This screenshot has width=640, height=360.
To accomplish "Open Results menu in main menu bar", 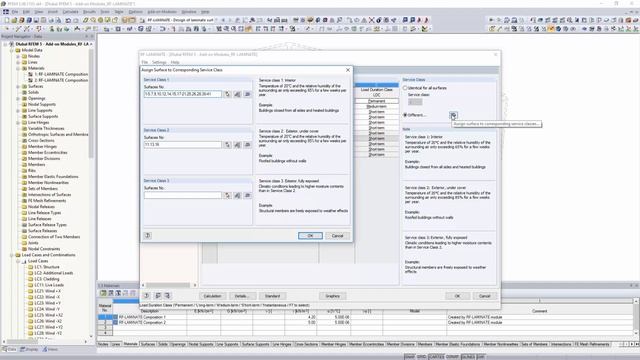I will (89, 12).
